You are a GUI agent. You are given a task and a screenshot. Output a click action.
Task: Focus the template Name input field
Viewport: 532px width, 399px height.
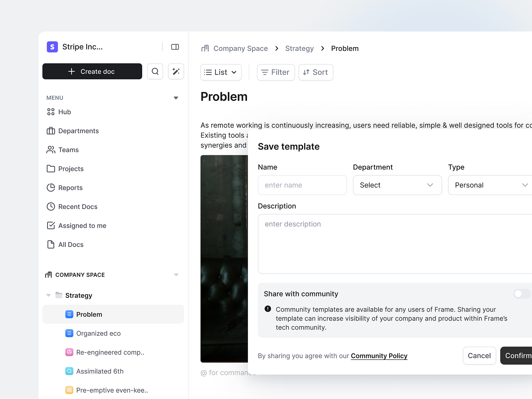coord(302,185)
